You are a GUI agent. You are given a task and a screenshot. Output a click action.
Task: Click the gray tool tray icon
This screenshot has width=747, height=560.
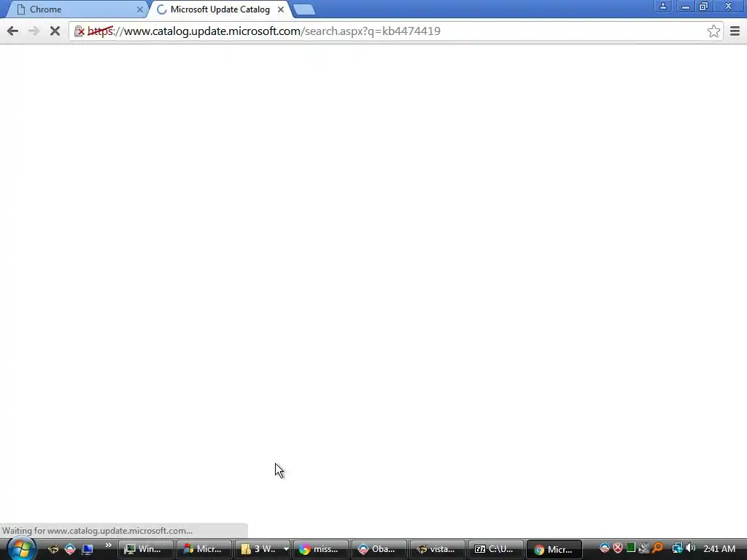644,548
